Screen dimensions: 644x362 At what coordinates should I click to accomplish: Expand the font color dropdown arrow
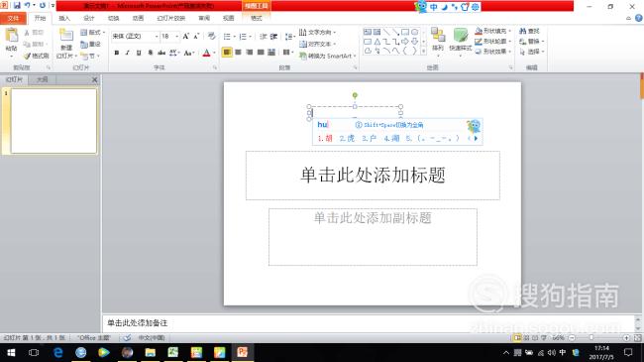click(214, 53)
